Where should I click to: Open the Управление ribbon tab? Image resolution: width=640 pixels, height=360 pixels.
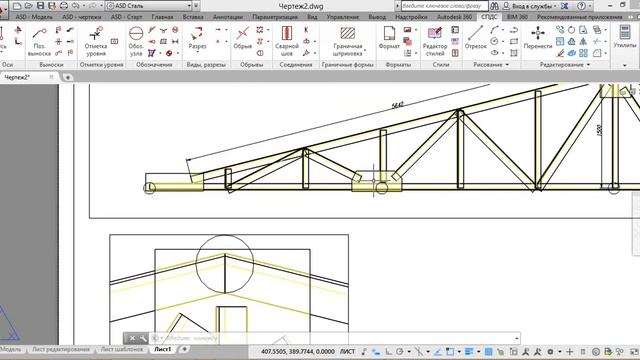tap(343, 17)
